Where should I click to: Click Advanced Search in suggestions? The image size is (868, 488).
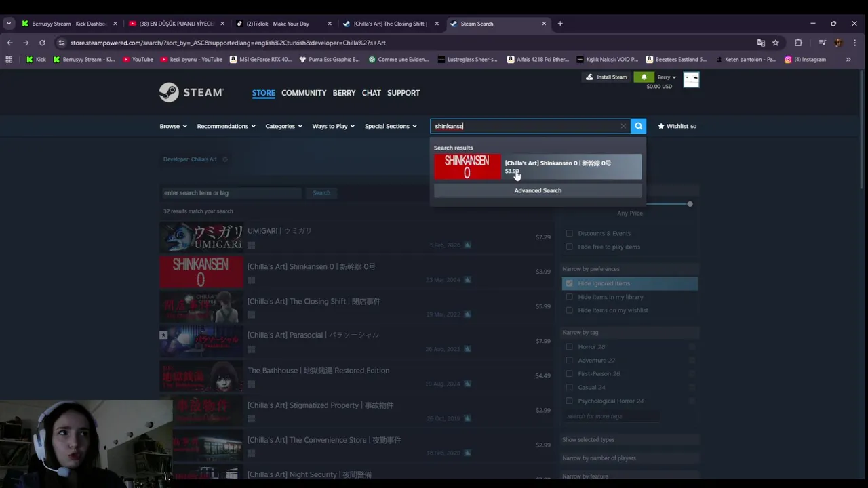(538, 190)
